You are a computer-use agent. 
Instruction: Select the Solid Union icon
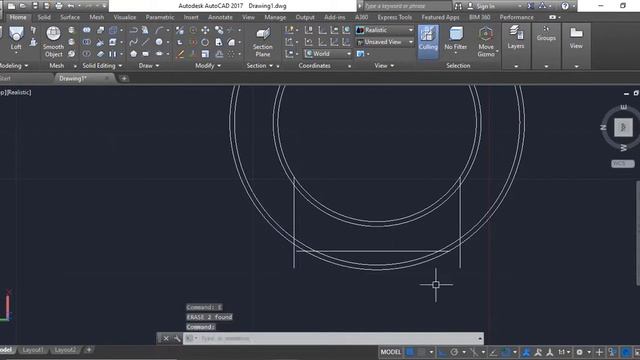[87, 30]
